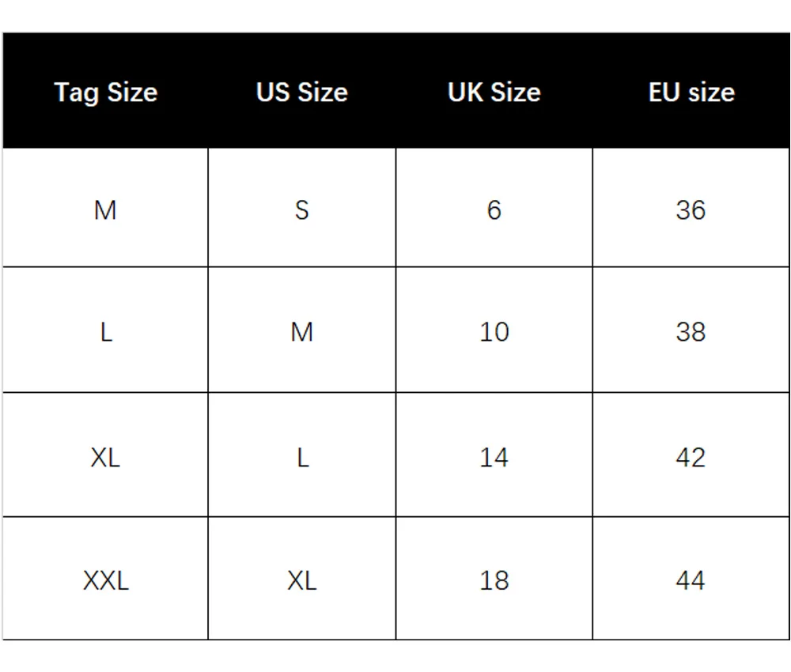The image size is (791, 672).
Task: Select the Tag Size M cell
Action: (x=105, y=208)
